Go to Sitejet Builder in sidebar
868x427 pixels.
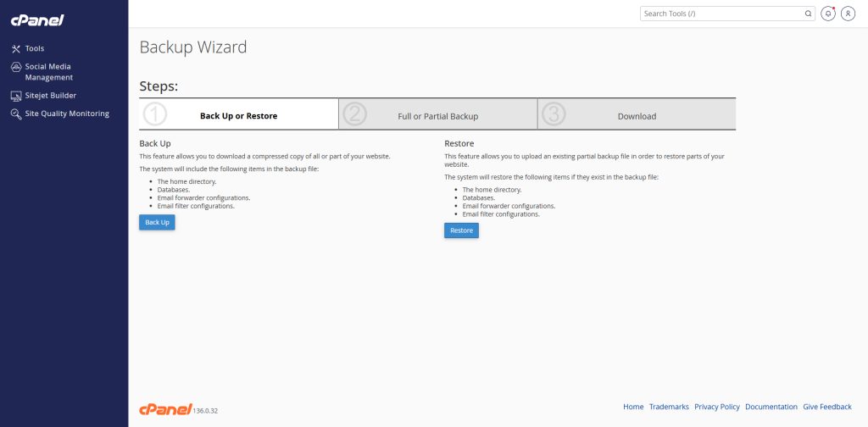50,96
